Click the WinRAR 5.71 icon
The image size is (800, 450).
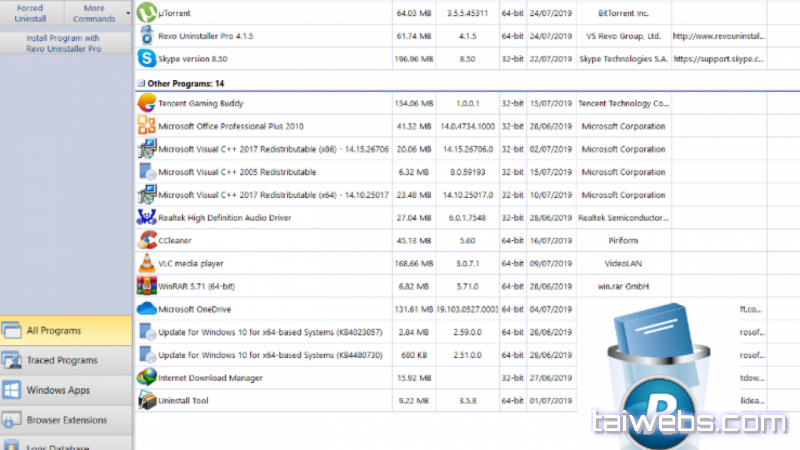(x=146, y=286)
